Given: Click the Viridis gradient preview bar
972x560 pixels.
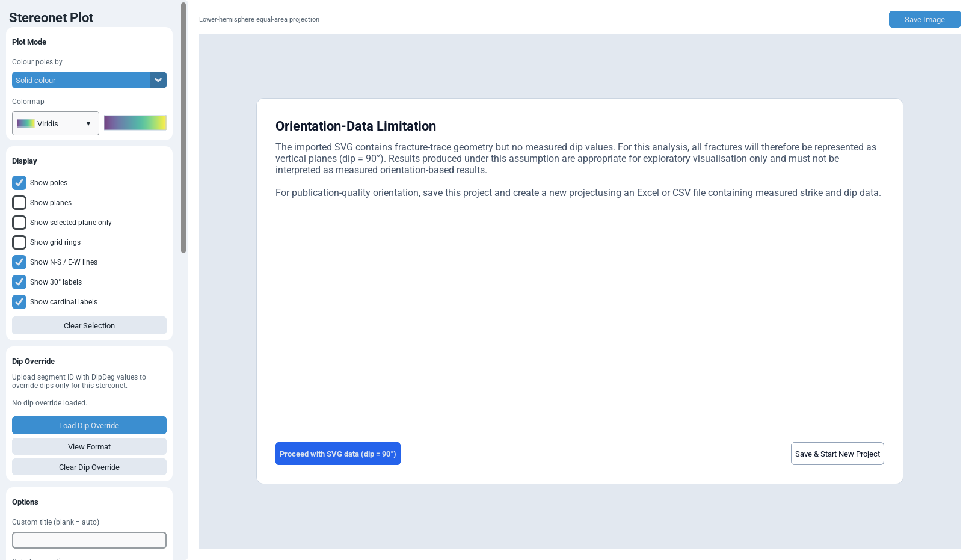Looking at the screenshot, I should (x=135, y=123).
